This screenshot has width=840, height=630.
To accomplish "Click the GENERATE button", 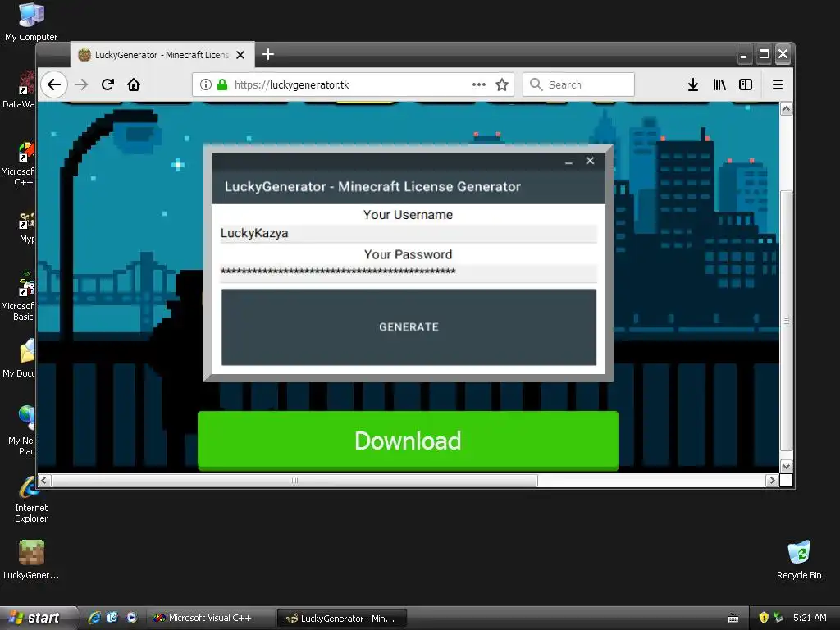I will [x=409, y=326].
